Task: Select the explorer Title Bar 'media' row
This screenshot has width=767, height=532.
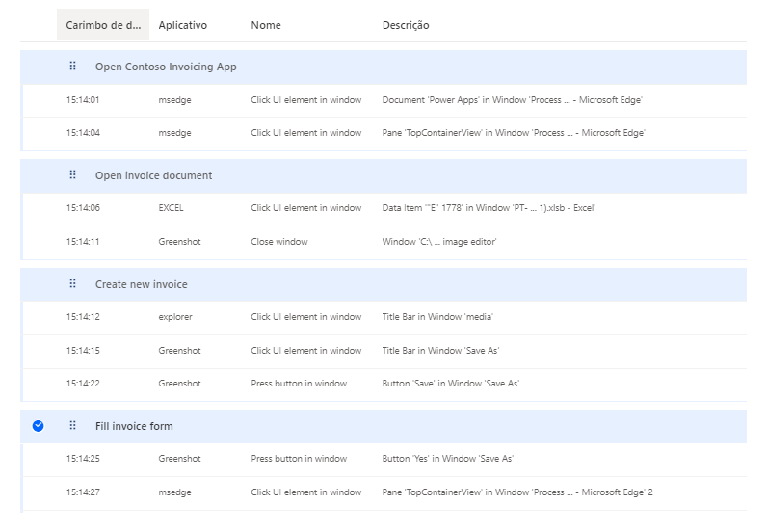Action: click(385, 317)
